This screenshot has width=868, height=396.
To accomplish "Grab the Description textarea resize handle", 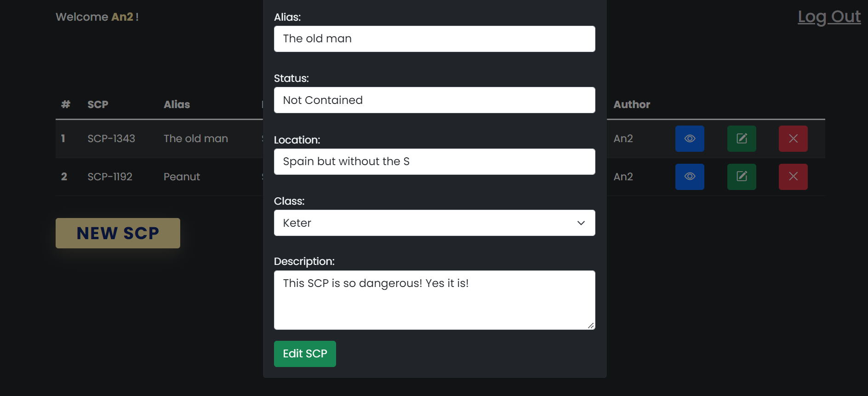I will tap(591, 325).
